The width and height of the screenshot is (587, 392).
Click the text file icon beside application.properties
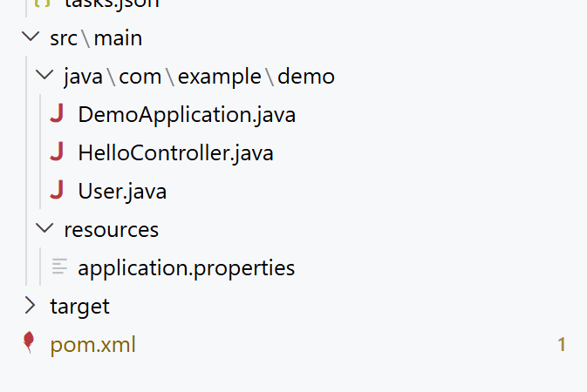click(x=59, y=267)
